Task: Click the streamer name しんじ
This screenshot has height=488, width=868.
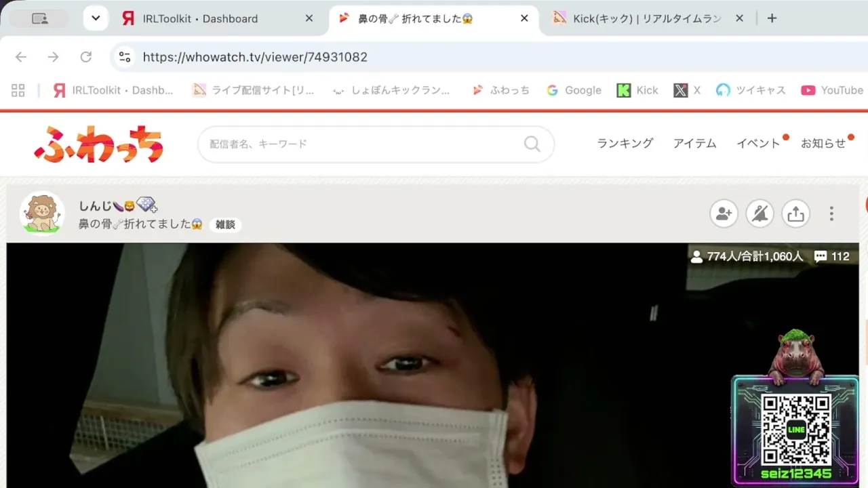Action: click(x=119, y=205)
